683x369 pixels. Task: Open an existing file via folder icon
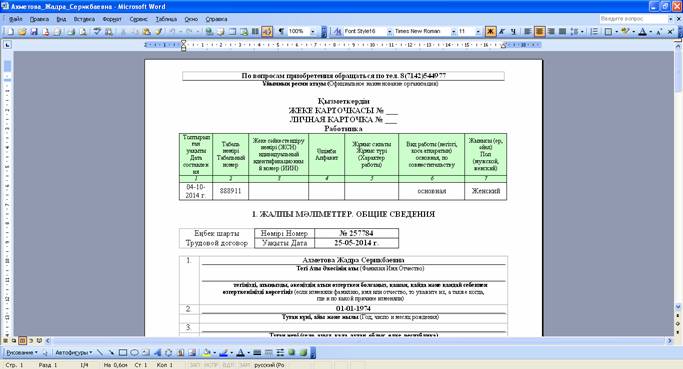[x=22, y=32]
